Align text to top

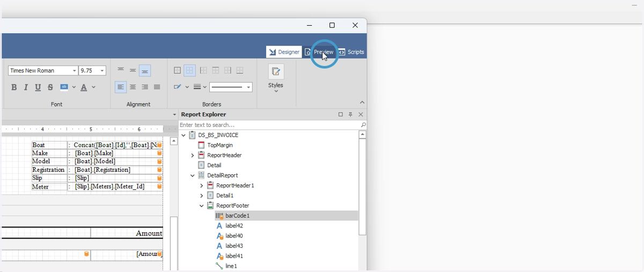(x=121, y=70)
